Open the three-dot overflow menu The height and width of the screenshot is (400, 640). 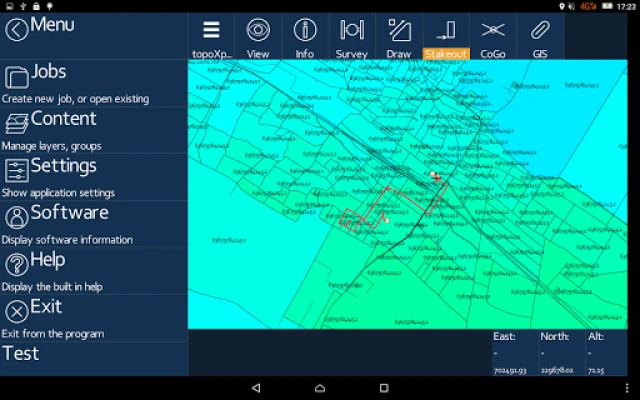click(x=627, y=388)
